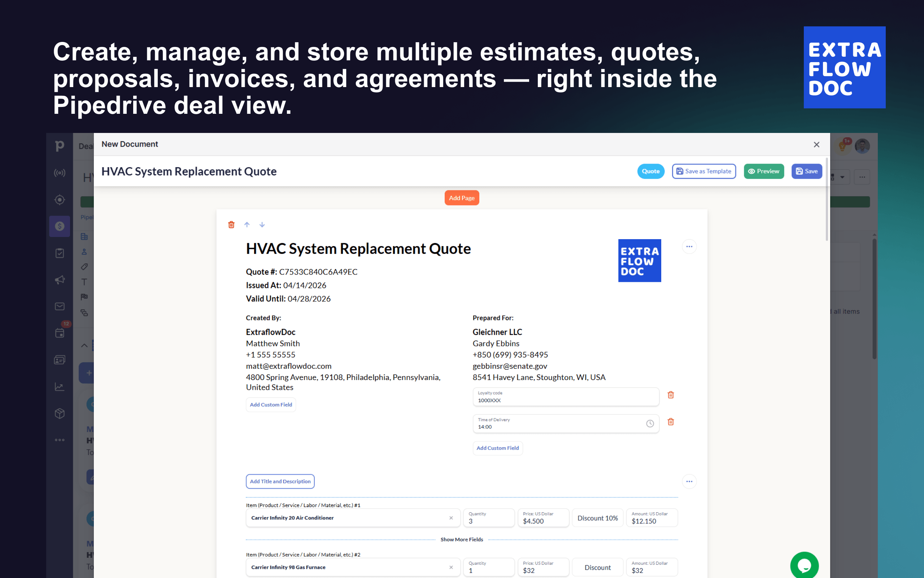Edit Quantity field for item #2
Viewport: 924px width, 578px height.
point(489,567)
